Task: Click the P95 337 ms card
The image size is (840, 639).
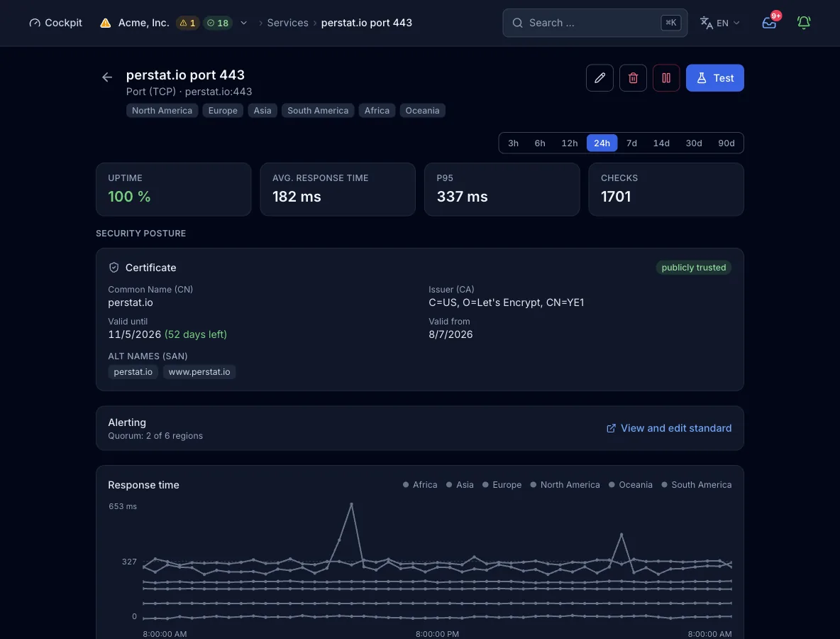Action: pyautogui.click(x=502, y=190)
